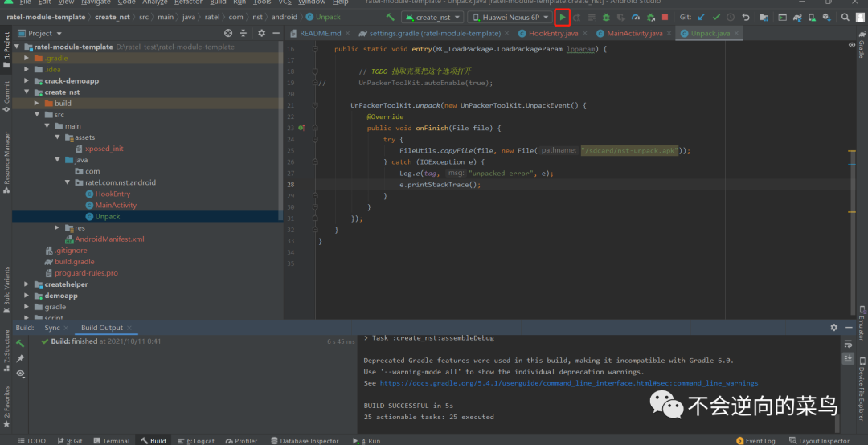Click the Make Project hammer icon
The image size is (868, 445).
391,18
